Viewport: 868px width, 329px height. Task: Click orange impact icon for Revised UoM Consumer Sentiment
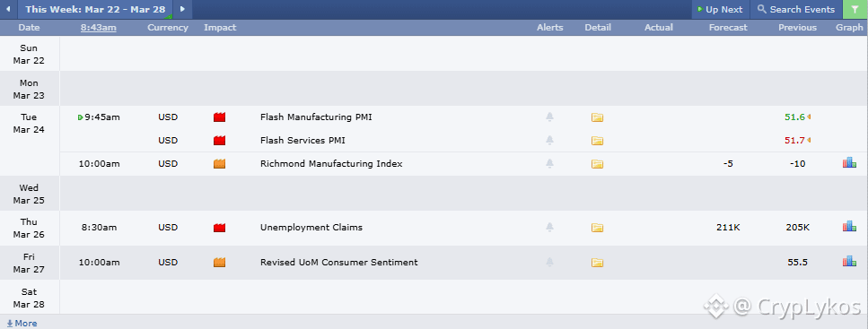click(x=219, y=262)
